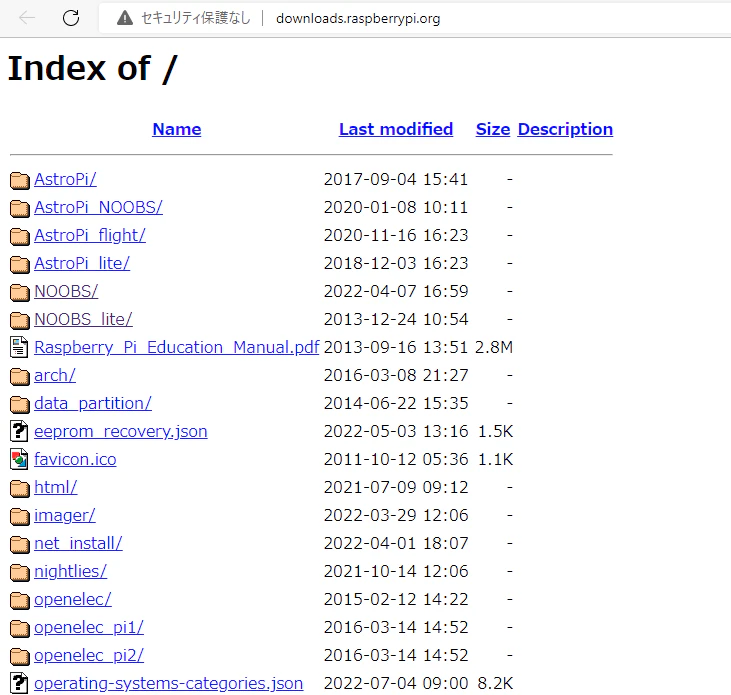Click the browser reload icon
This screenshot has width=731, height=695.
pos(71,18)
